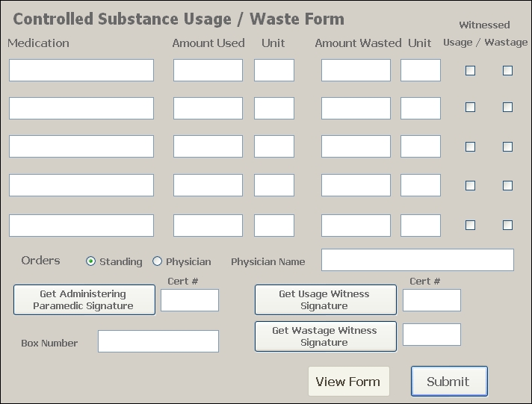
Task: Enable the last row Witnessed Wastage checkbox
Action: pos(507,225)
